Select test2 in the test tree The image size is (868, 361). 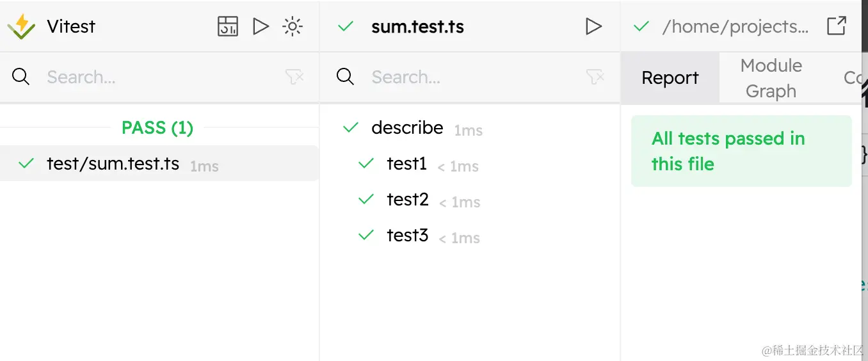(408, 200)
